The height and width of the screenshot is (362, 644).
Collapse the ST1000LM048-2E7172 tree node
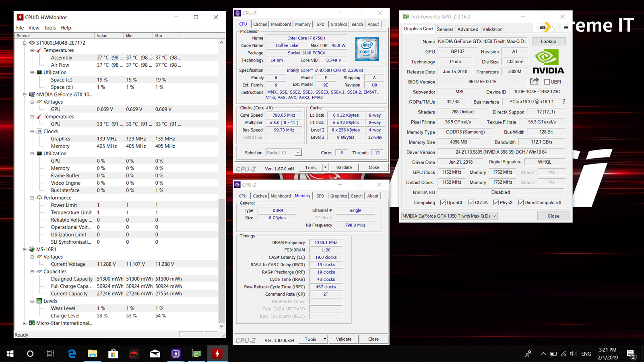[25, 43]
